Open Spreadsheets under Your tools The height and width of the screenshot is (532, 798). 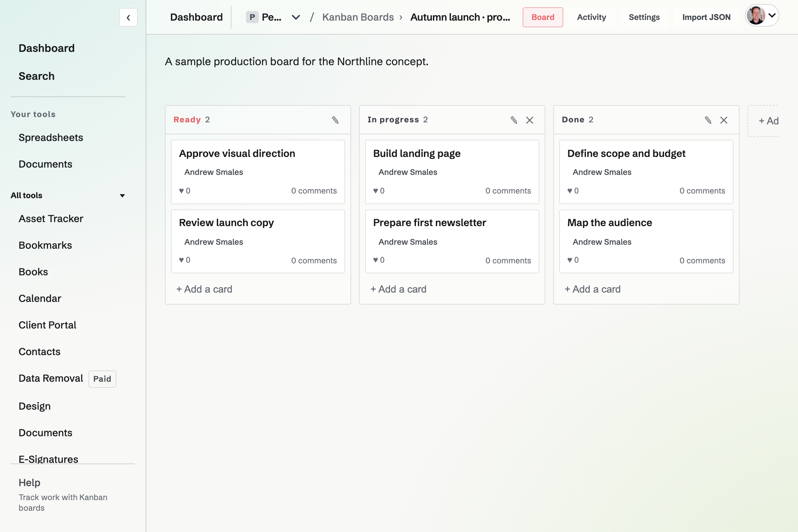tap(51, 137)
